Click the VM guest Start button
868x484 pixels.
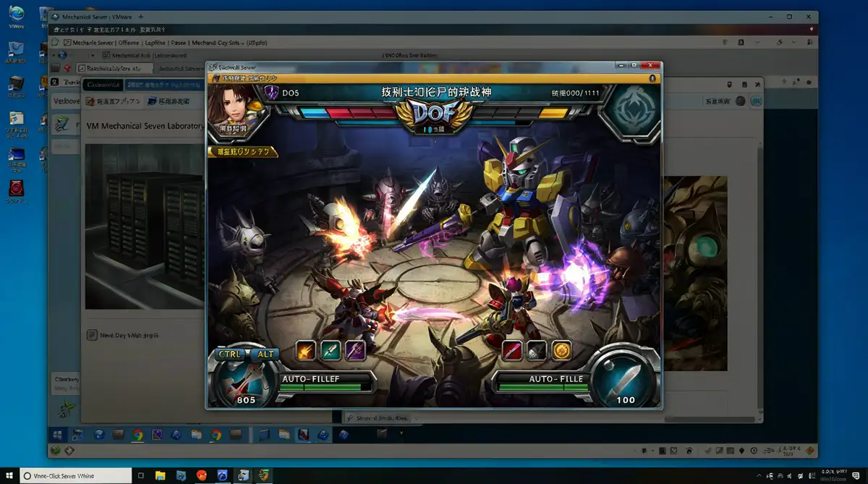click(x=59, y=435)
